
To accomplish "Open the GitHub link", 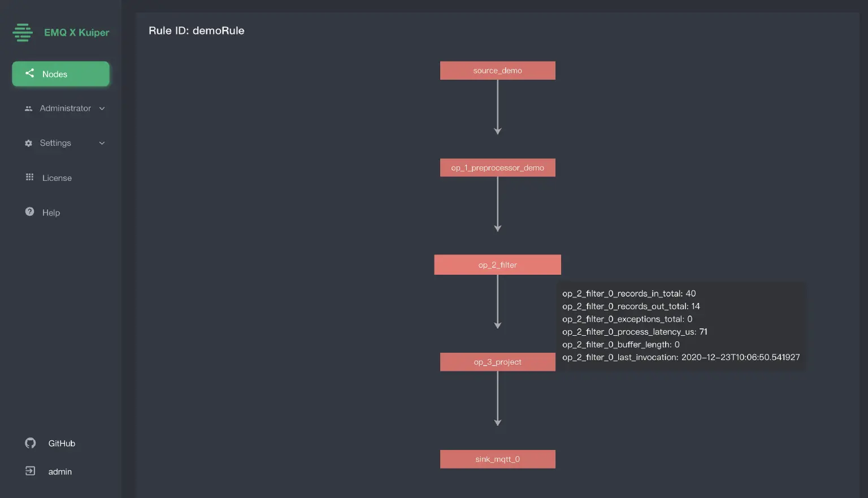I will (62, 444).
